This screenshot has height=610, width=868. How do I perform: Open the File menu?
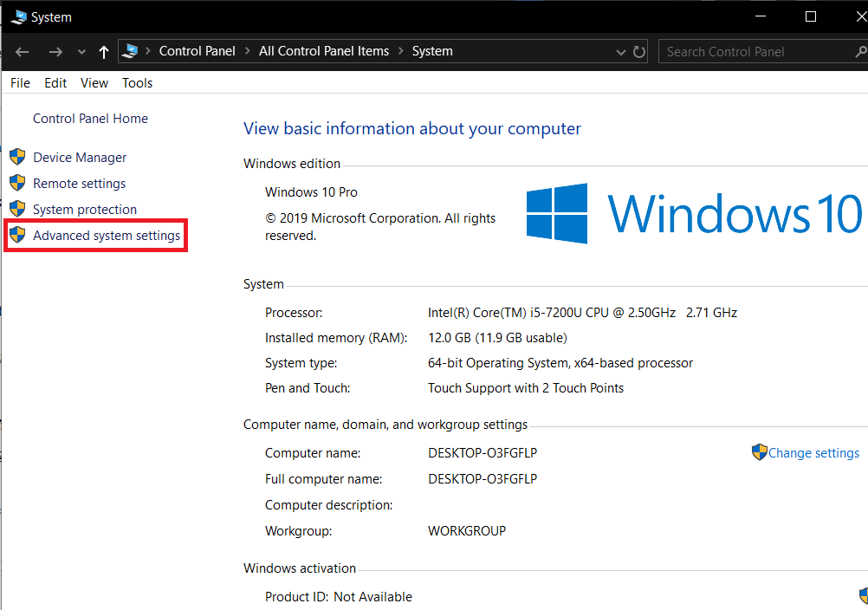20,83
